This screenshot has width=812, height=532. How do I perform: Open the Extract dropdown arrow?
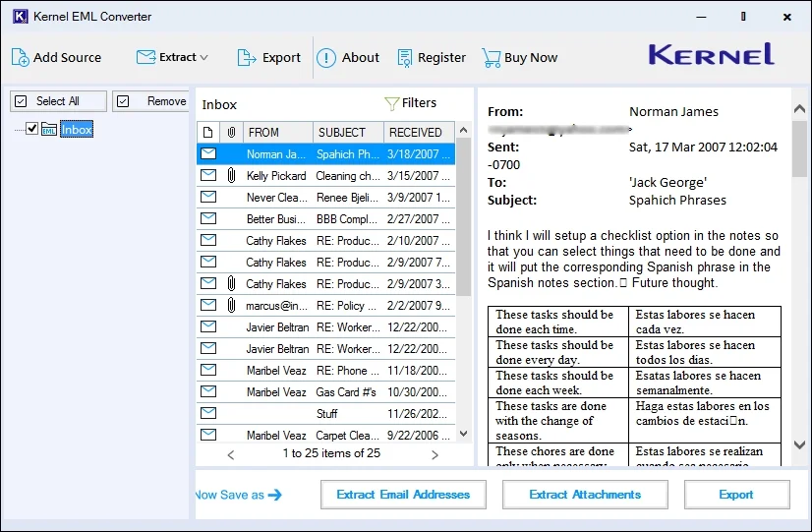click(204, 57)
